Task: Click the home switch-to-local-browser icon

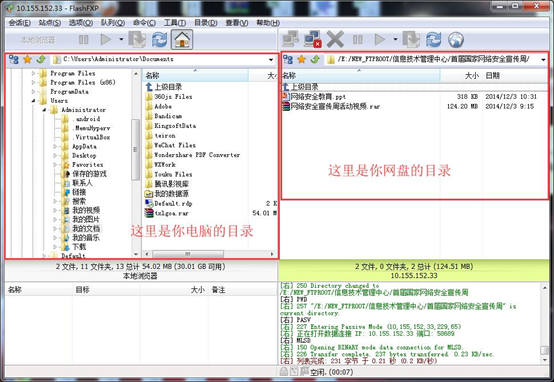Action: 182,39
